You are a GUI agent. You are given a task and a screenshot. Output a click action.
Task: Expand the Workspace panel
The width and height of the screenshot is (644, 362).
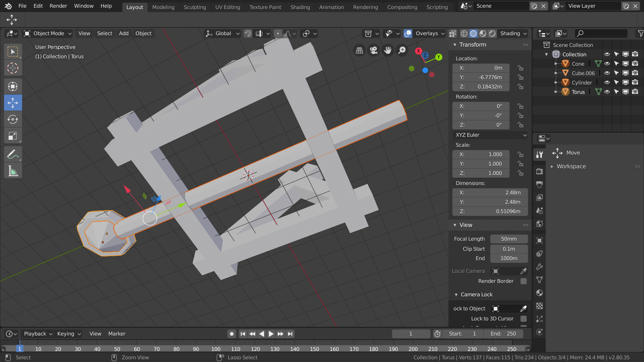click(x=552, y=167)
